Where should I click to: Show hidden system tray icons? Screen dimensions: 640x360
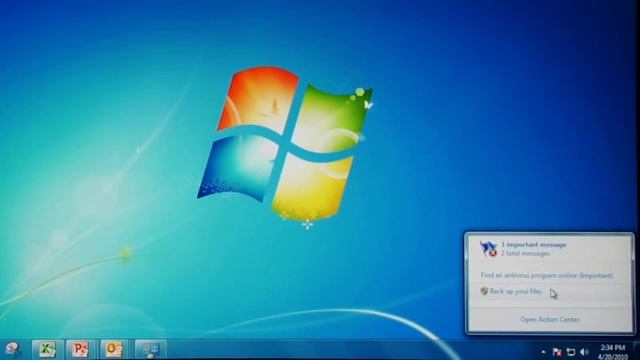pos(543,351)
